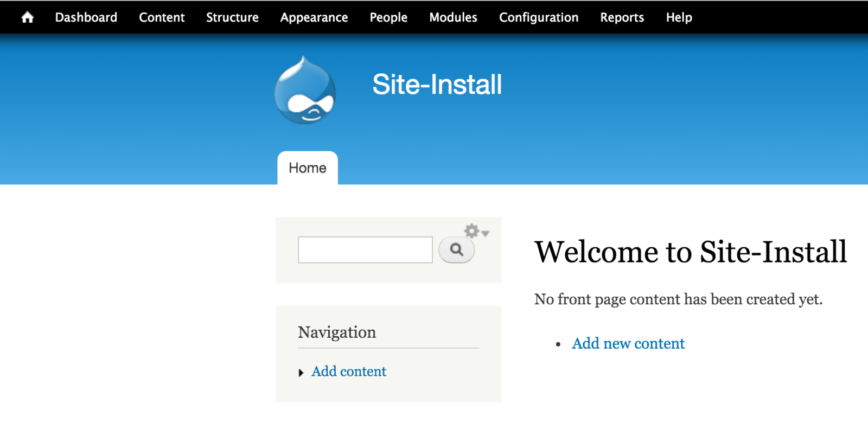Open the Help admin menu
This screenshot has height=436, width=868.
click(679, 17)
